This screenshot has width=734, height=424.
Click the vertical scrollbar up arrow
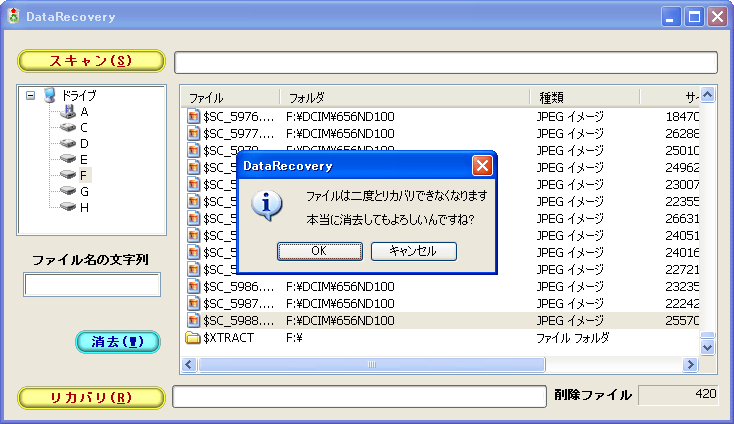pos(707,95)
